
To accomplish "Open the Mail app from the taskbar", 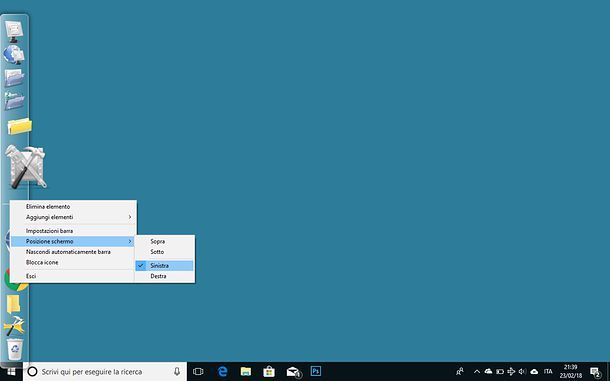I will (293, 372).
